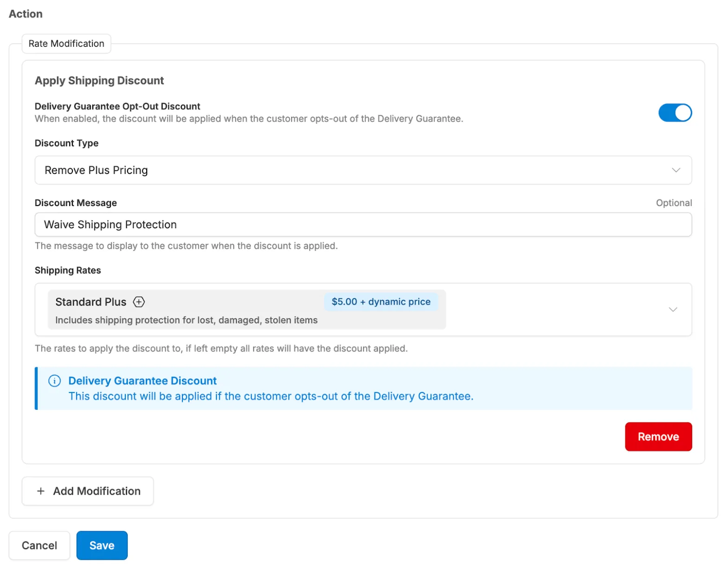Expand the Shipping Rates chevron arrow
This screenshot has width=728, height=580.
point(672,309)
